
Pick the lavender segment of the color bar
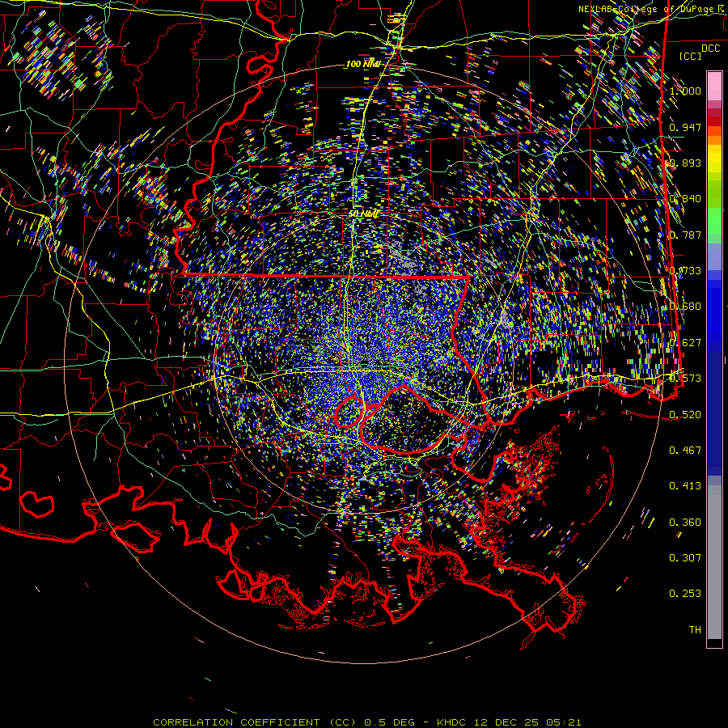(x=714, y=256)
